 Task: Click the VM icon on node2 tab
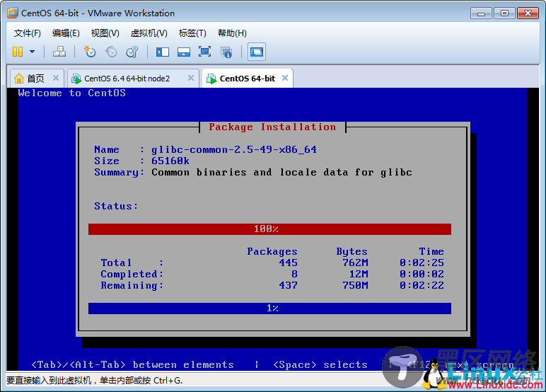point(76,79)
